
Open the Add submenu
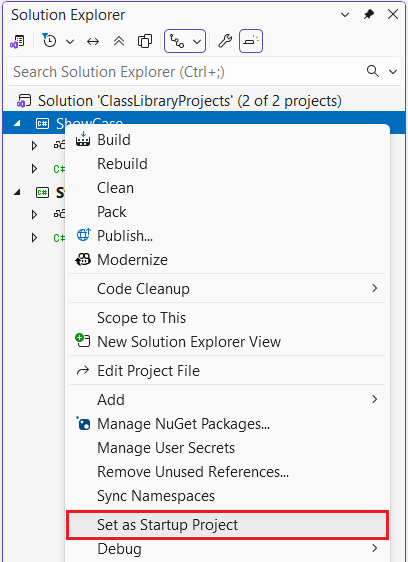point(228,400)
